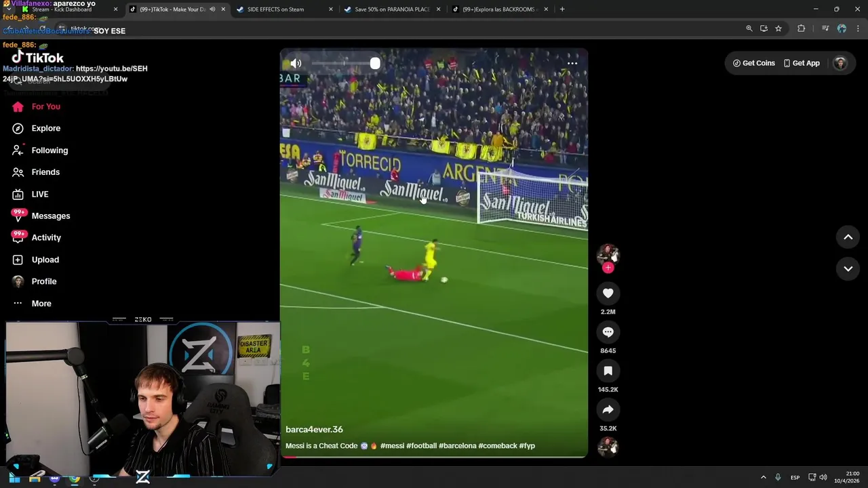The width and height of the screenshot is (868, 488).
Task: Open the Windows Start menu
Action: [14, 478]
